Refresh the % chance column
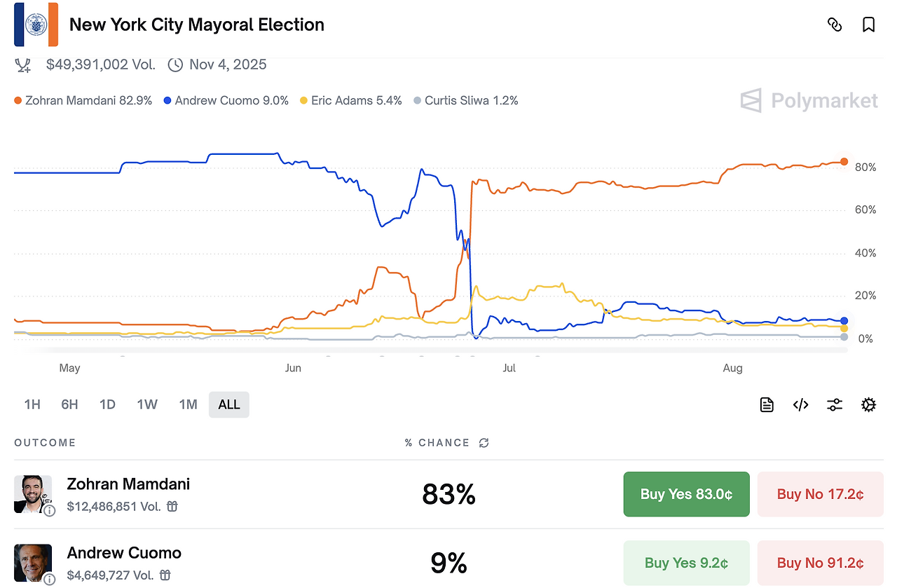This screenshot has width=897, height=588. point(484,443)
